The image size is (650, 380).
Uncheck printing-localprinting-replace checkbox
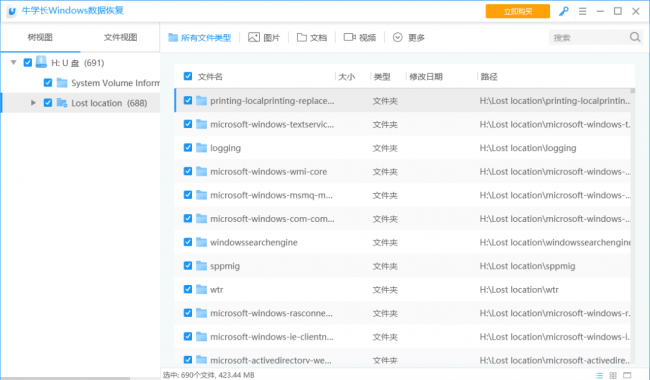tap(188, 100)
